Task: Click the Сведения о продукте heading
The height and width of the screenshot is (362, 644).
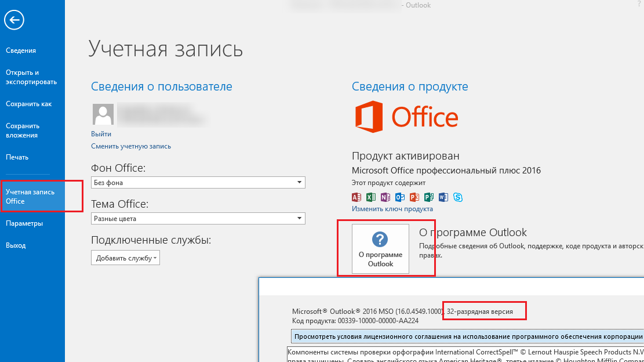Action: [x=410, y=86]
